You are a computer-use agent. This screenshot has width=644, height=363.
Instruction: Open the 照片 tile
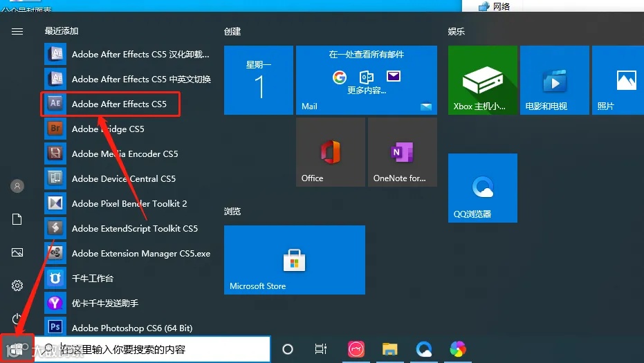click(618, 80)
